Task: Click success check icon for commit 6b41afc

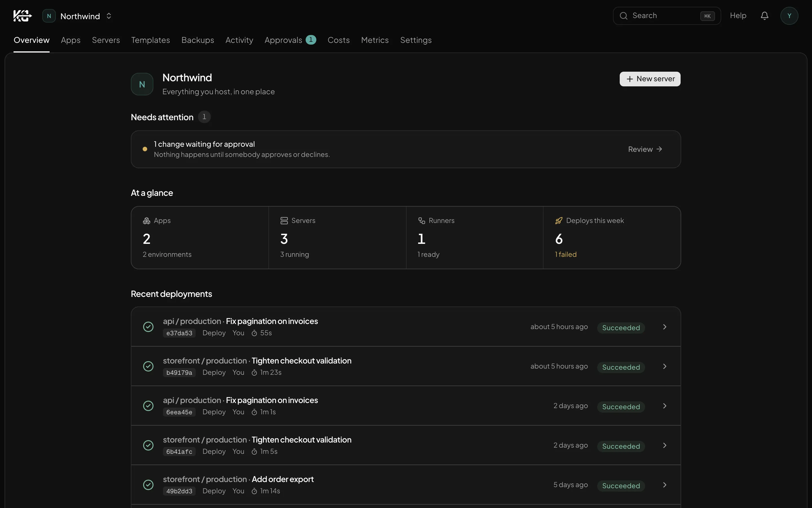Action: tap(148, 446)
